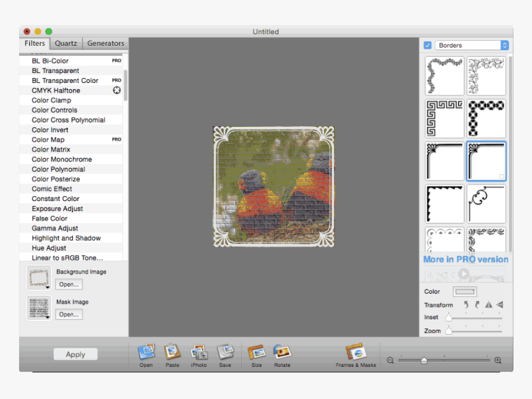Image resolution: width=532 pixels, height=399 pixels.
Task: Open the Borders category dropdown
Action: tap(472, 45)
